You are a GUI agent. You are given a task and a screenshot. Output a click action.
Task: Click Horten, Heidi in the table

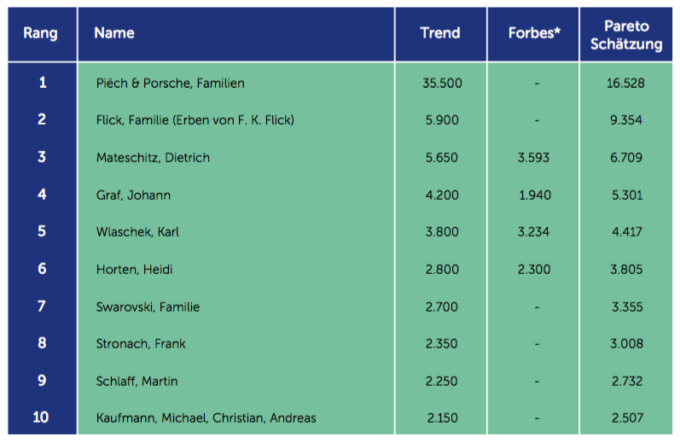(x=134, y=269)
